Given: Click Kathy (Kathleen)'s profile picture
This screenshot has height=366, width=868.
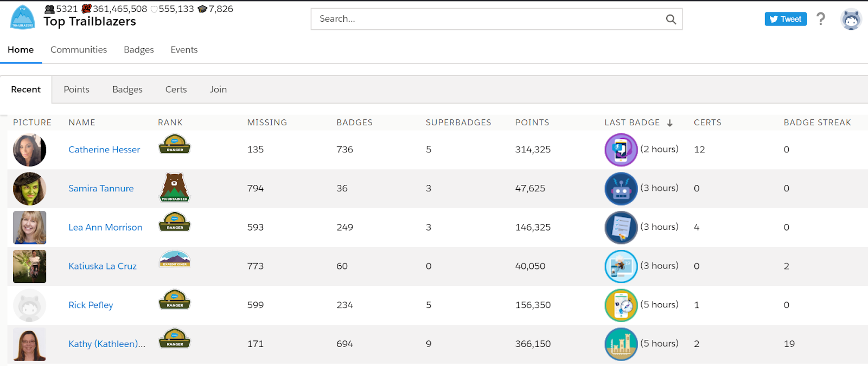Looking at the screenshot, I should (29, 344).
